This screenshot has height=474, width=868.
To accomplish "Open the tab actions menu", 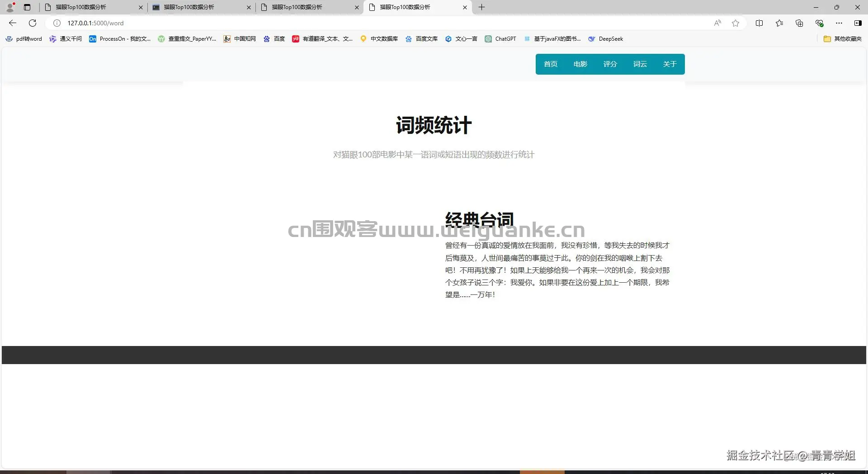I will pyautogui.click(x=27, y=7).
